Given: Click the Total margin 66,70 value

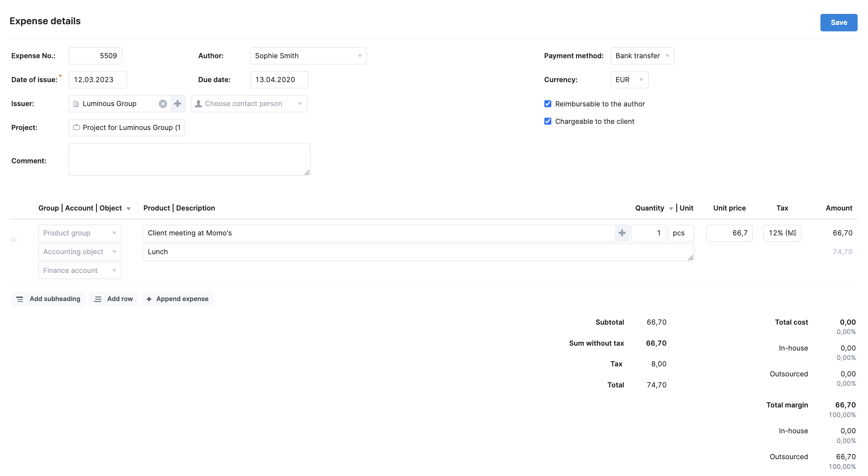Looking at the screenshot, I should (845, 405).
